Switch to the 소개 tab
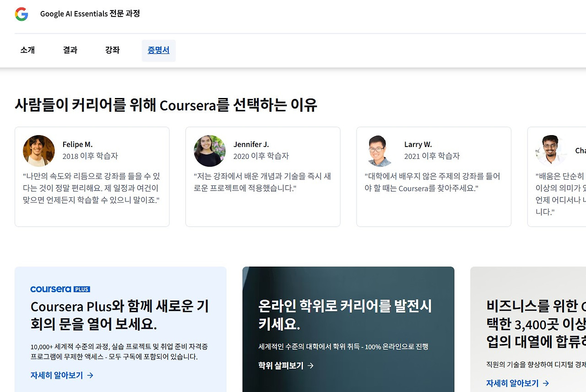Screen dimensions: 586x392 (x=27, y=50)
